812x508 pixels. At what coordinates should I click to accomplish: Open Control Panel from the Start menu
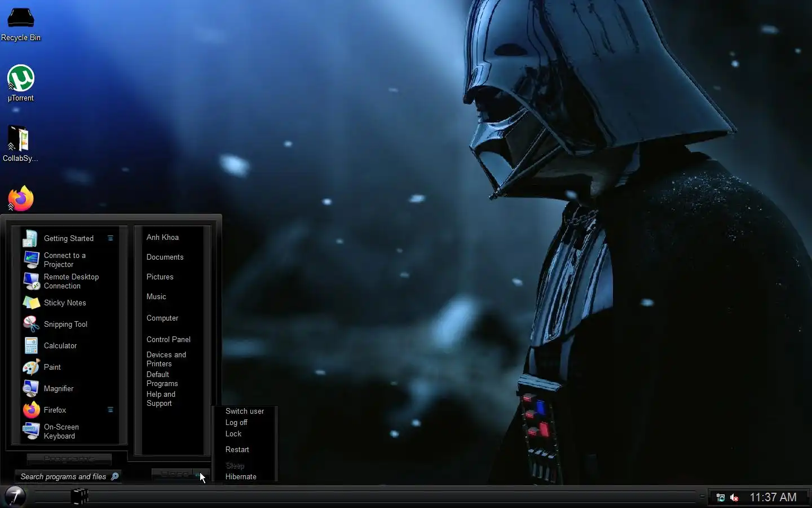click(169, 339)
